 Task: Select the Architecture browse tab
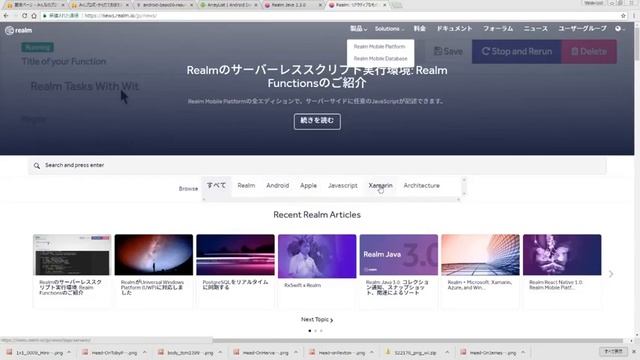click(x=422, y=185)
